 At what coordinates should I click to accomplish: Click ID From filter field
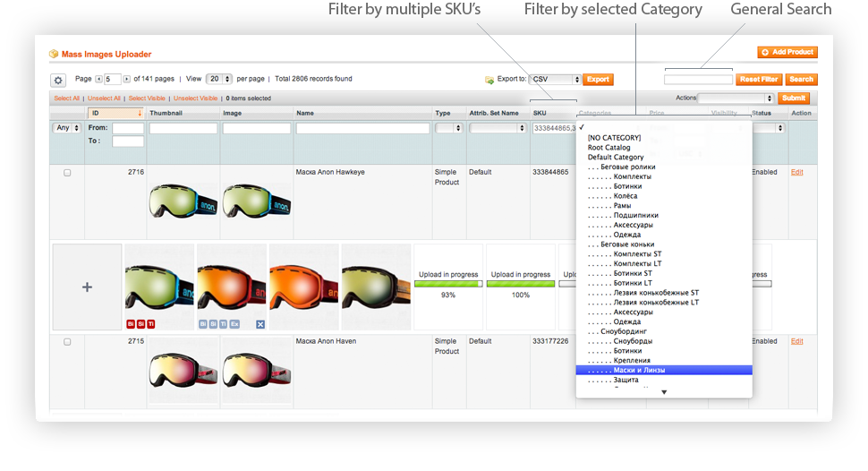tap(128, 128)
